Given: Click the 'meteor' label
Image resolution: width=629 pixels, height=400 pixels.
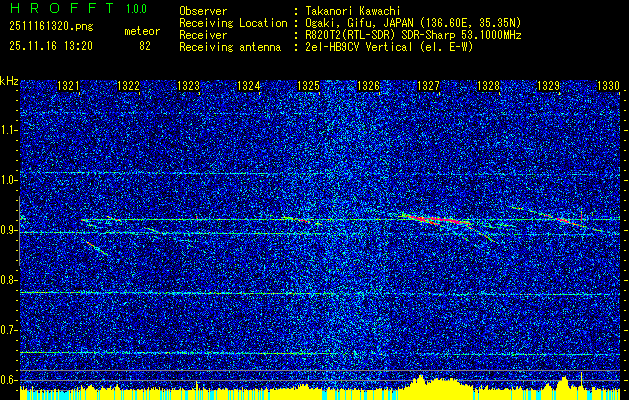Looking at the screenshot, I should point(142,31).
